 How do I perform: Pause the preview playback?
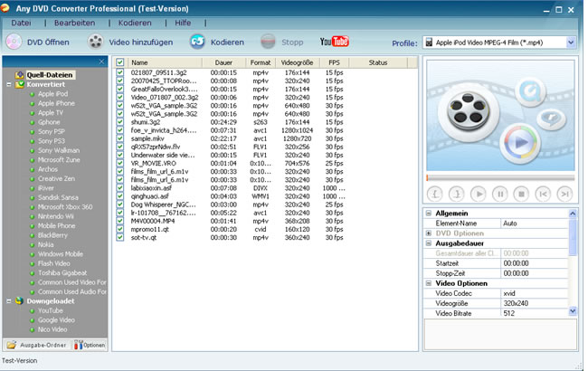click(x=500, y=194)
